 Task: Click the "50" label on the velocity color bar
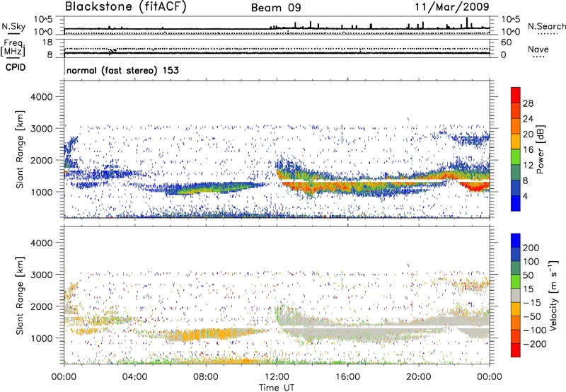point(528,275)
